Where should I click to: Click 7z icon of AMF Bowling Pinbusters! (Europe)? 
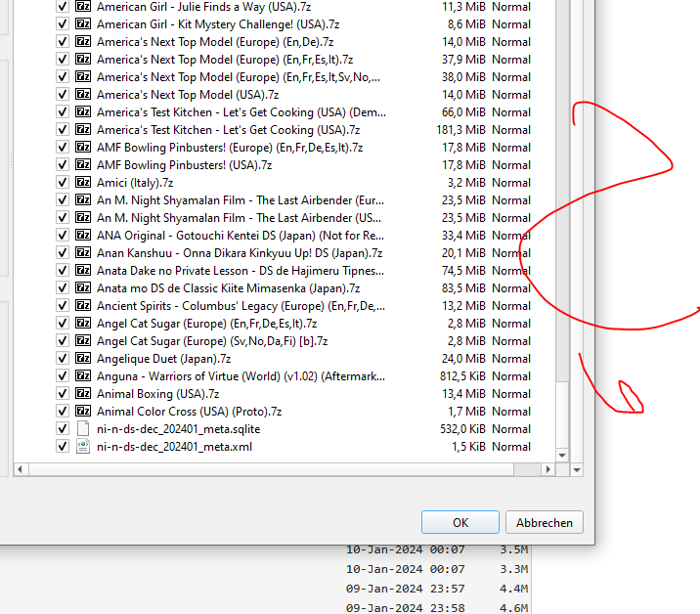click(83, 147)
